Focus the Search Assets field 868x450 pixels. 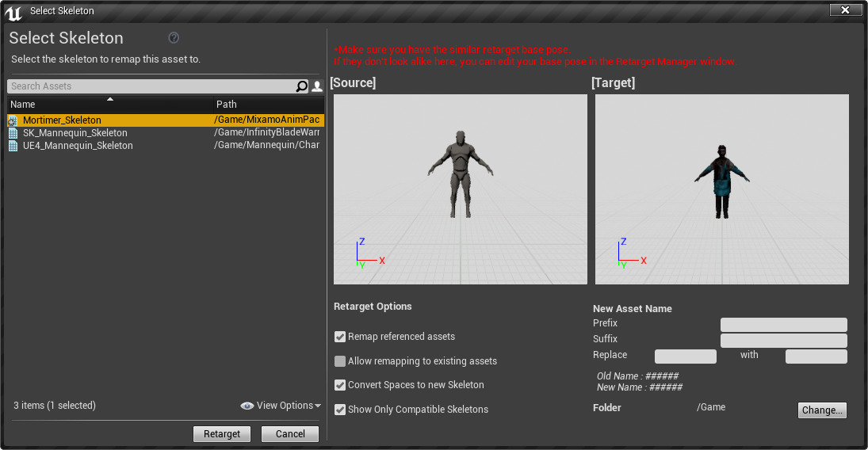[x=151, y=86]
